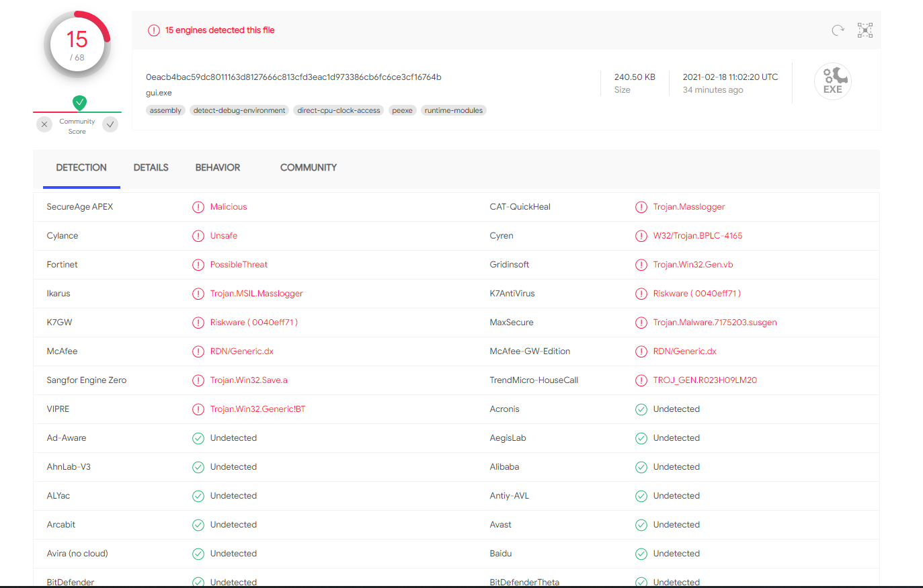Open the BEHAVIOR tab

click(218, 168)
